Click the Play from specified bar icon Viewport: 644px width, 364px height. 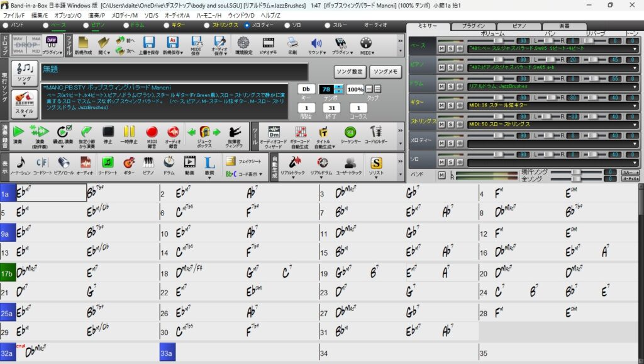pos(86,135)
